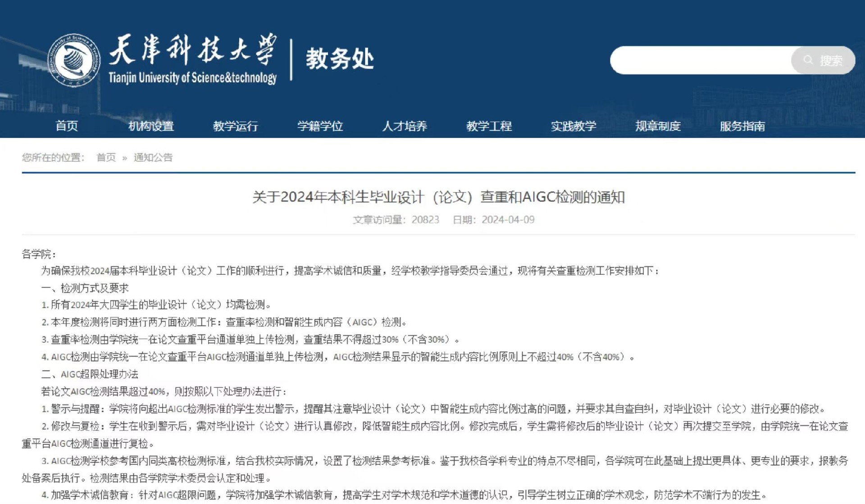This screenshot has width=865, height=504.
Task: Open the 人才培养 menu item
Action: (x=404, y=126)
